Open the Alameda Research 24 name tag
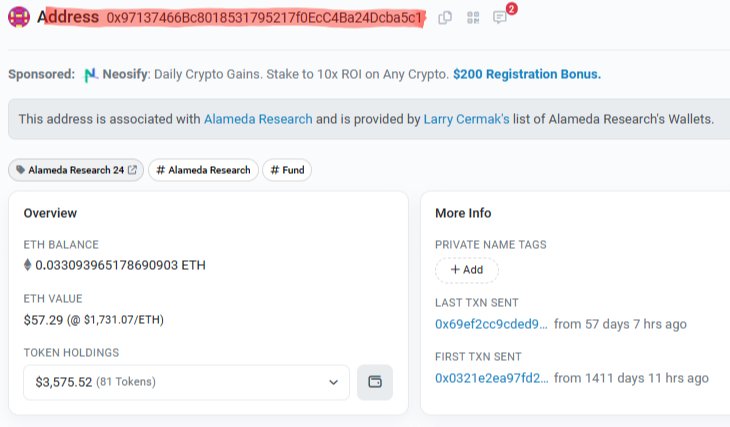Screen dimensions: 730x427 (70, 171)
